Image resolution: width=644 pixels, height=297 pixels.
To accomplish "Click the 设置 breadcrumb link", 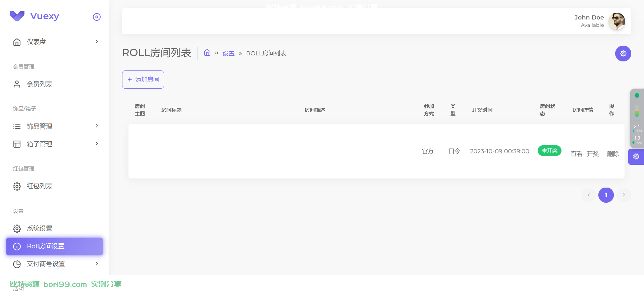I will (x=228, y=53).
